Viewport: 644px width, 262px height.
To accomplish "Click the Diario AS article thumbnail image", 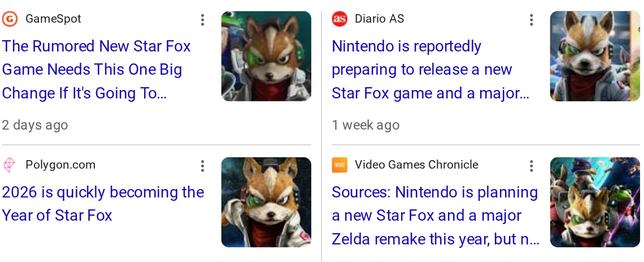I will point(595,56).
